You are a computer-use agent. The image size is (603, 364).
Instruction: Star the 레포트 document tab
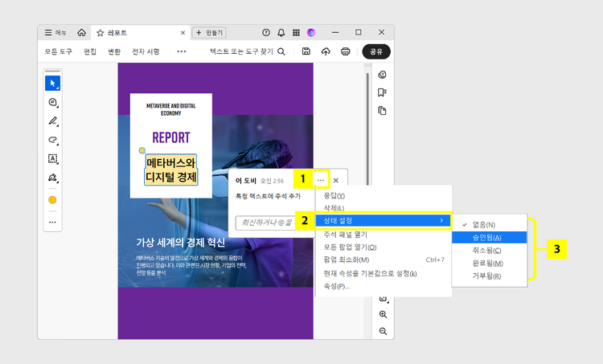[100, 33]
